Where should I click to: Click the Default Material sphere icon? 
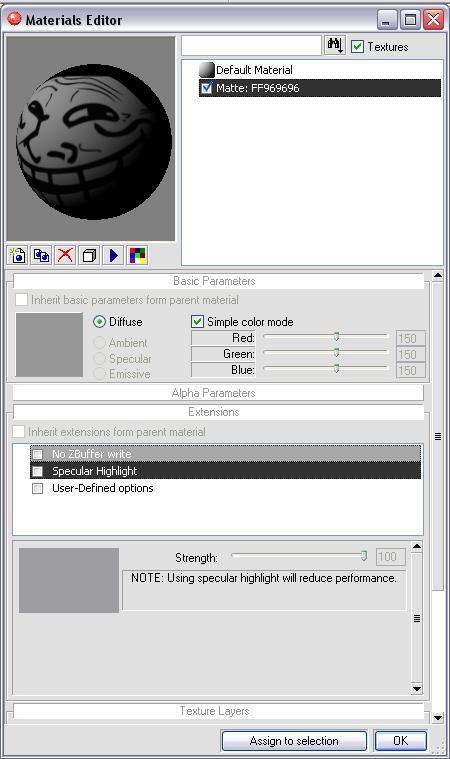(x=207, y=70)
